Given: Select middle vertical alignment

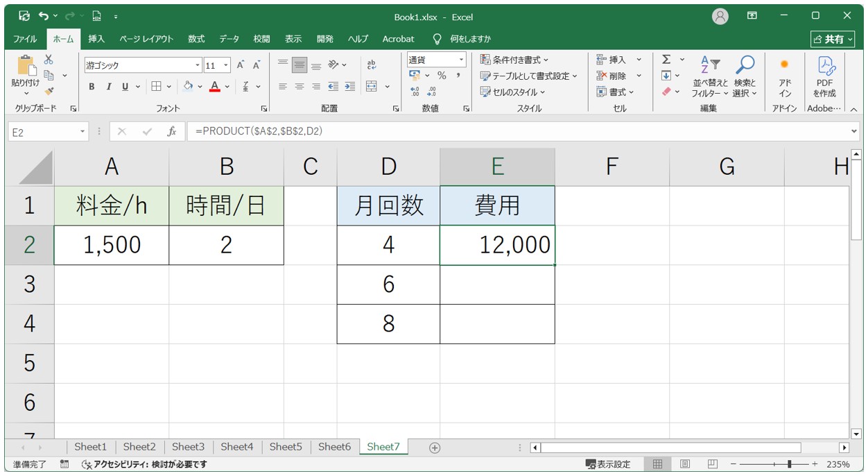Looking at the screenshot, I should [300, 65].
